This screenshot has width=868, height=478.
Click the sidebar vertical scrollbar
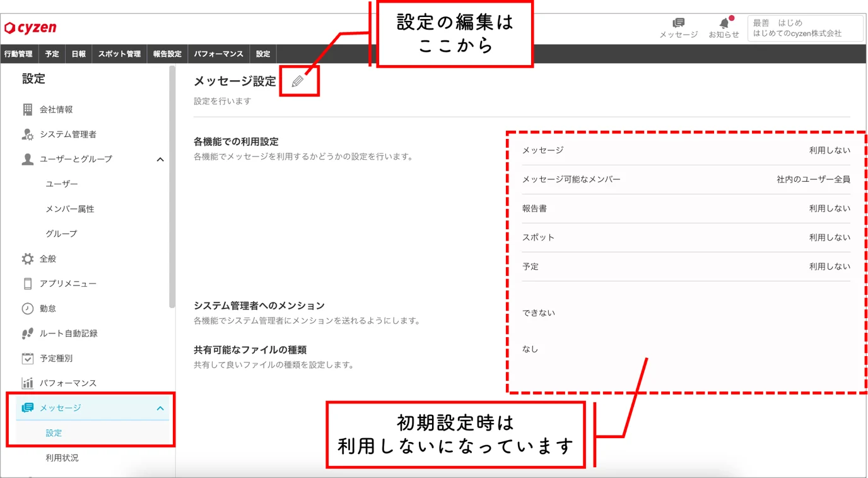point(172,187)
